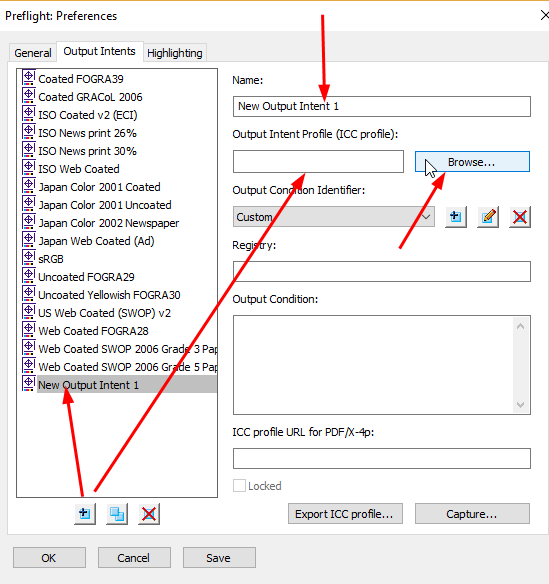Click the ISO Web Coated profile icon

click(x=29, y=167)
